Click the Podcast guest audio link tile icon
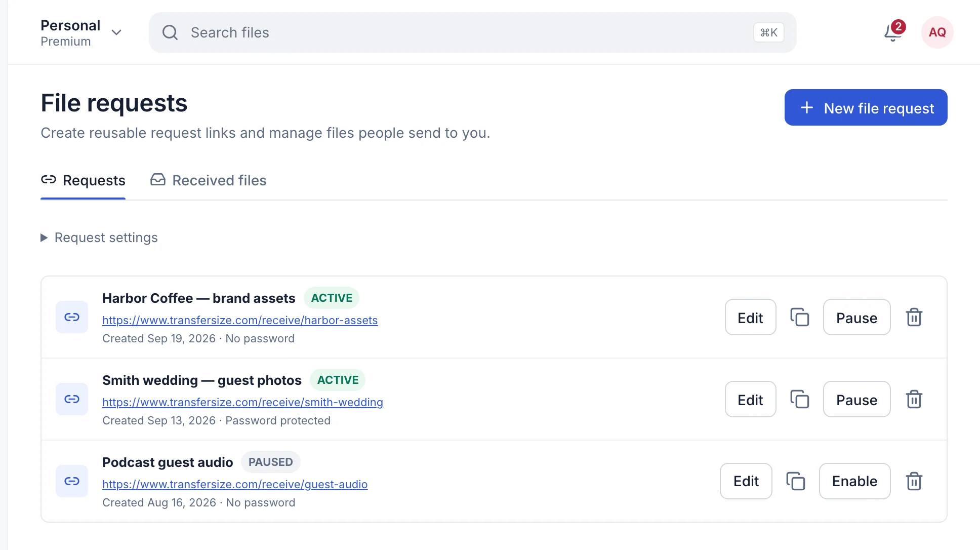The image size is (980, 550). (72, 481)
